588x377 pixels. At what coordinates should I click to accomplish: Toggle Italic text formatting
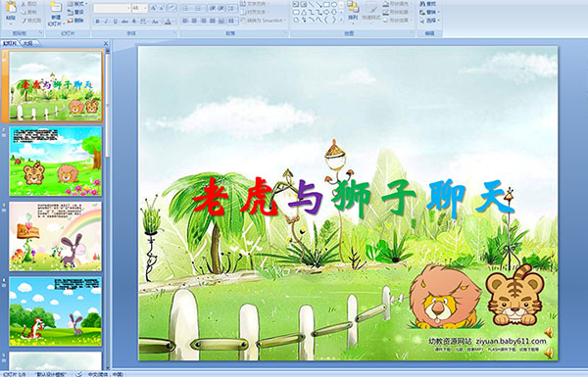coord(106,22)
